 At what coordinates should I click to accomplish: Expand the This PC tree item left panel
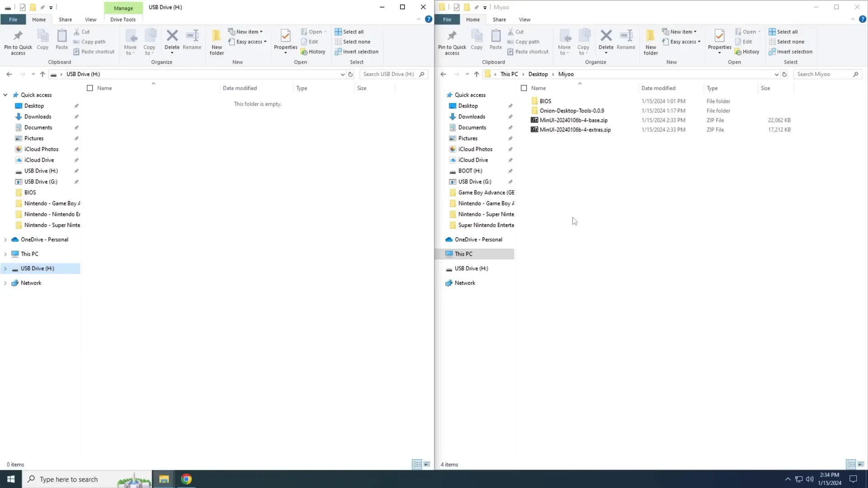(x=5, y=253)
